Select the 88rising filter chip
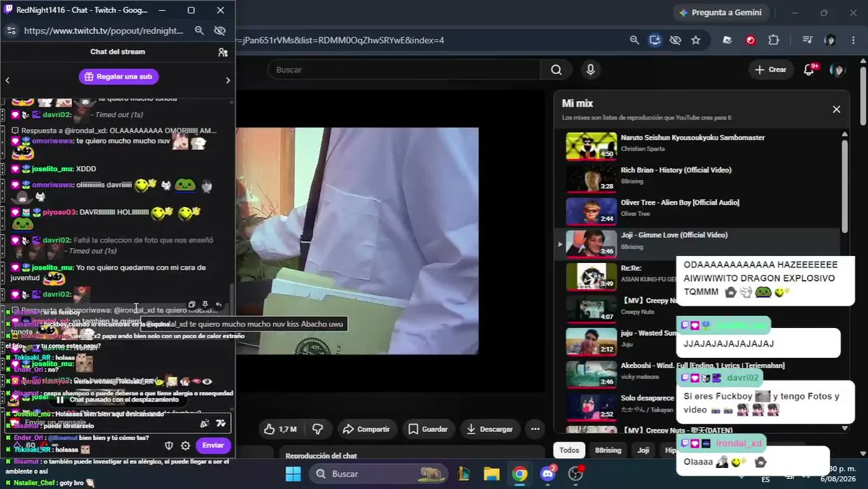The height and width of the screenshot is (489, 868). point(608,450)
